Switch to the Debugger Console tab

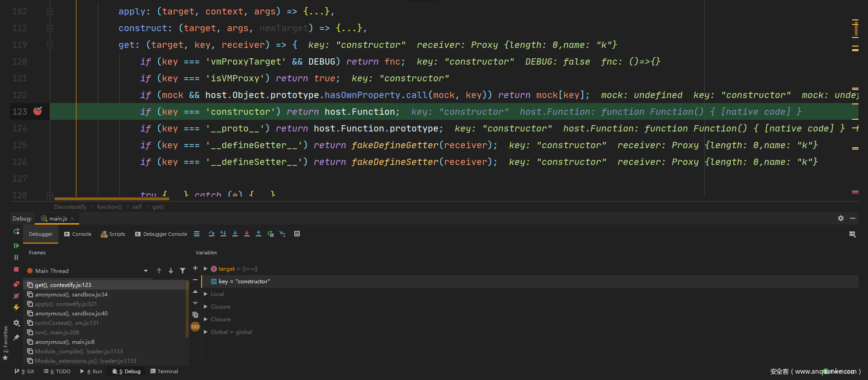point(161,234)
